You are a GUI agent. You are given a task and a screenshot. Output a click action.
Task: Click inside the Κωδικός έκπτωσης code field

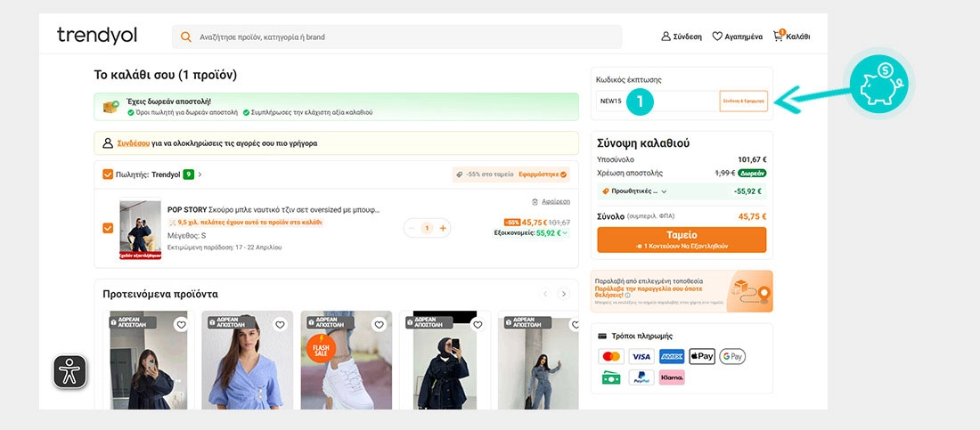657,101
